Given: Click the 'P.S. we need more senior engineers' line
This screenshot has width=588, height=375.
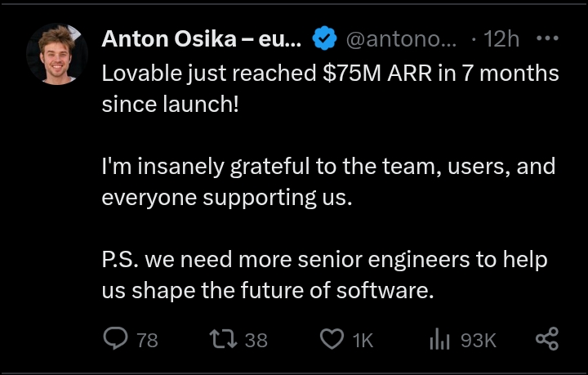Looking at the screenshot, I should (x=323, y=260).
